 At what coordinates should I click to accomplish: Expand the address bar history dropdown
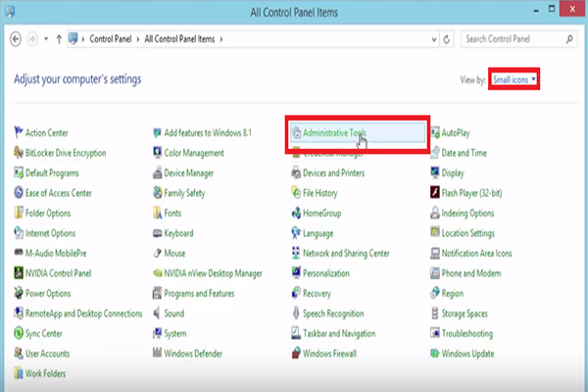(x=434, y=39)
